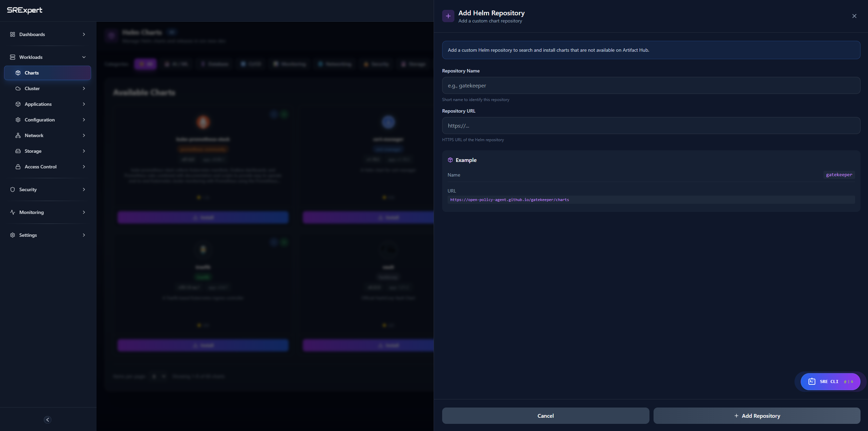Click the Cluster cloud icon
Viewport: 868px width, 431px height.
tap(18, 88)
